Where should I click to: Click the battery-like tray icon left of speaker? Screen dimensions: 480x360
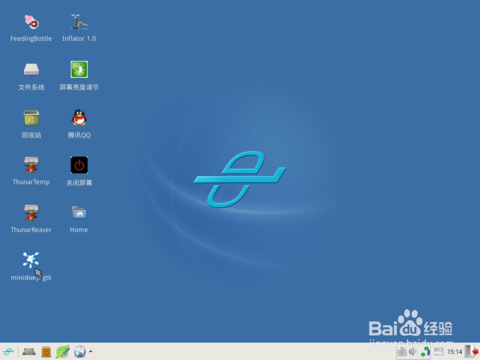tap(402, 352)
